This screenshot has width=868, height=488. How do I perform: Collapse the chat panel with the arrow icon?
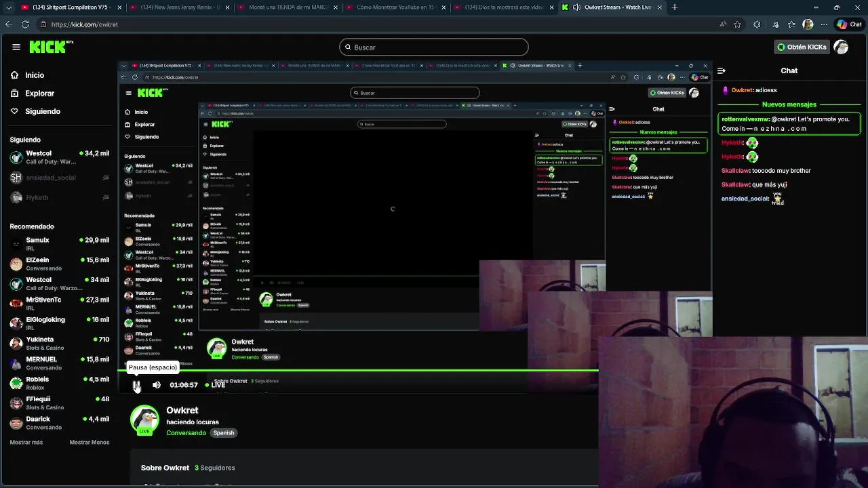point(722,70)
